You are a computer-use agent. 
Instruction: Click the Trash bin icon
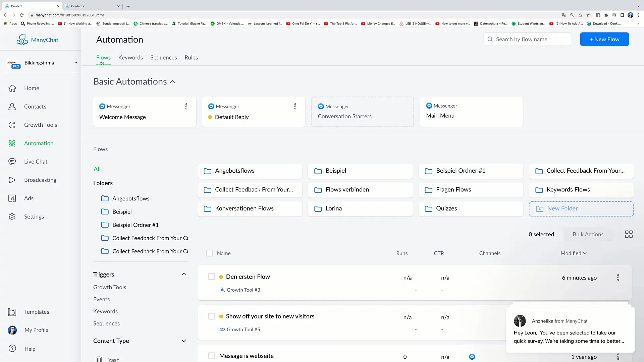click(x=99, y=359)
